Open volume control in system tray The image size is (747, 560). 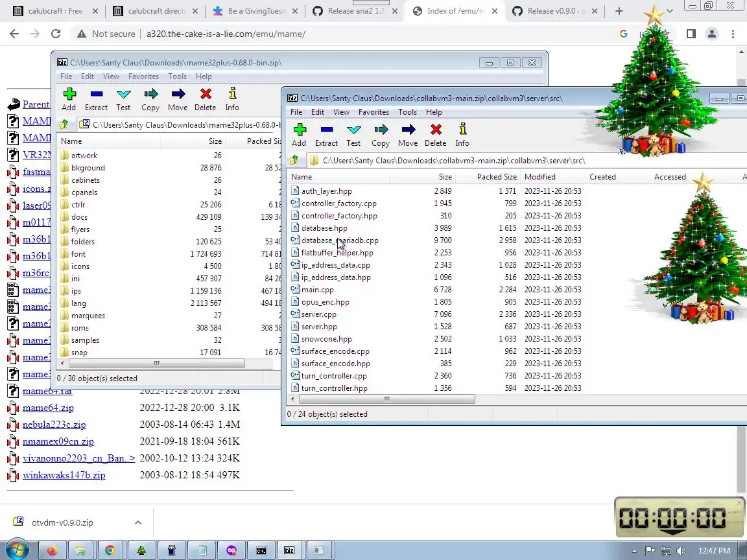(x=681, y=551)
